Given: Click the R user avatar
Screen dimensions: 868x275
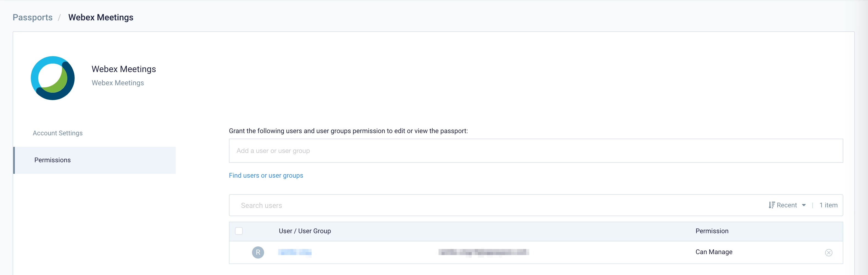Looking at the screenshot, I should click(258, 252).
